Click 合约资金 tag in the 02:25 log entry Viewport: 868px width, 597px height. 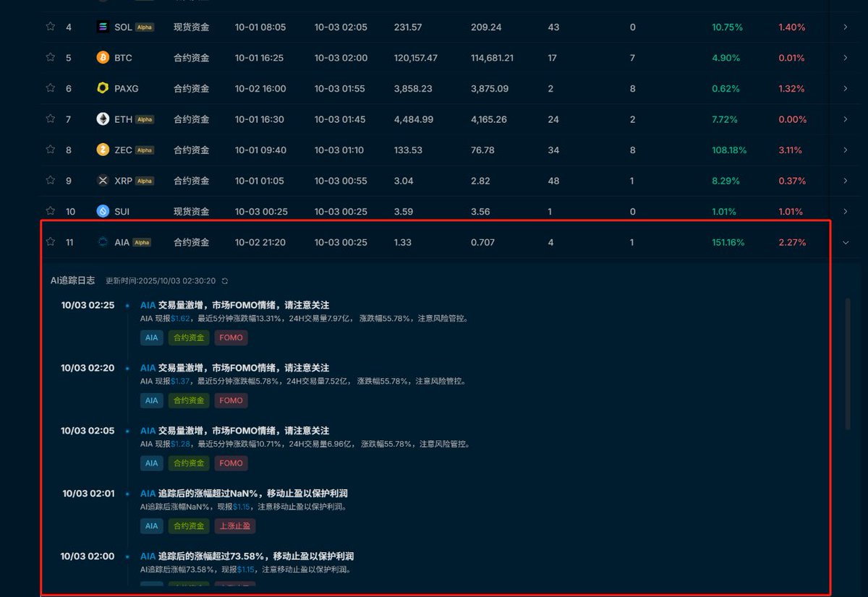189,338
